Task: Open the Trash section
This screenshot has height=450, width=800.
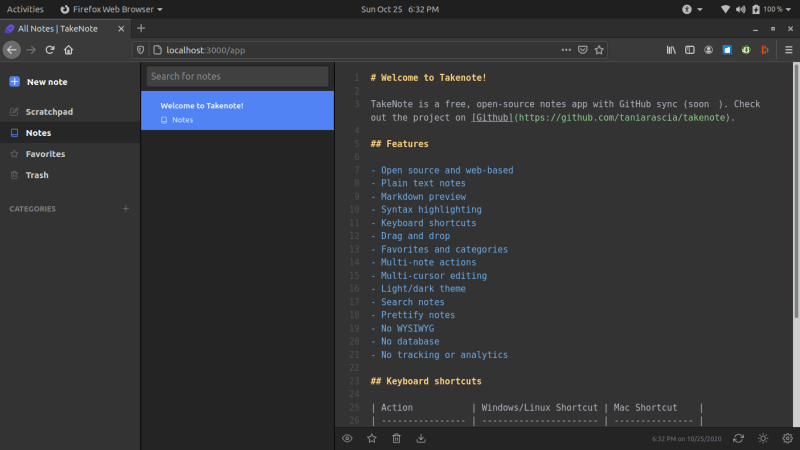Action: (70, 175)
